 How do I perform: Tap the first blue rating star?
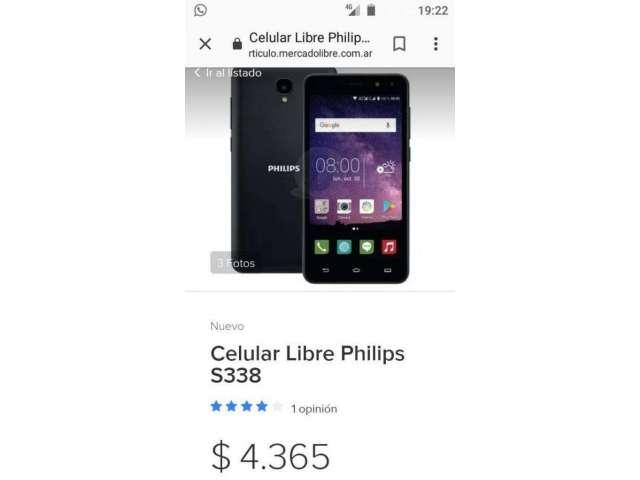(x=216, y=406)
